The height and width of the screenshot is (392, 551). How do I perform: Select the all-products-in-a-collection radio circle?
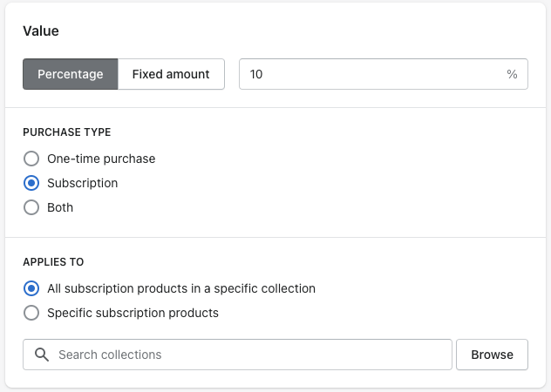click(x=31, y=288)
